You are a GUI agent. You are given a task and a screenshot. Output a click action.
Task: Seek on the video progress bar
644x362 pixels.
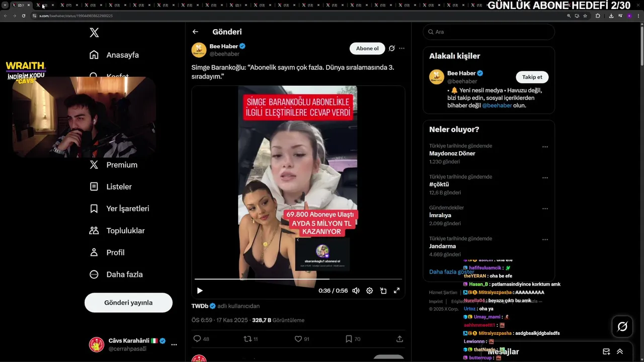pyautogui.click(x=298, y=279)
